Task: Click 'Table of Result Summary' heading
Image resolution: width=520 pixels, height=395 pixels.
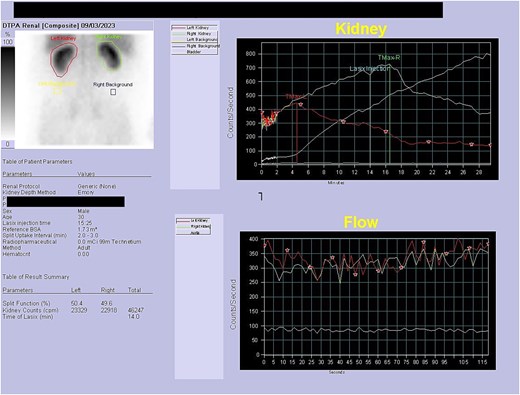Action: point(36,277)
